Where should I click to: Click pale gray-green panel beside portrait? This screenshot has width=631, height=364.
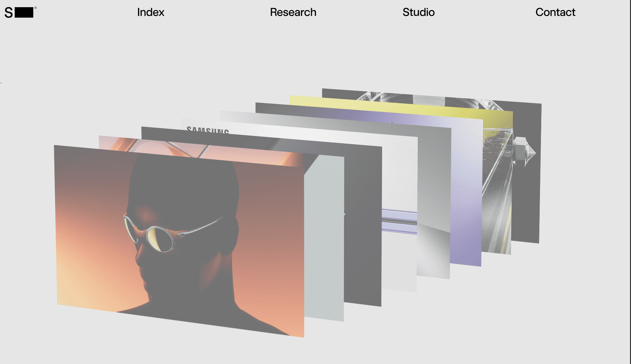324,238
